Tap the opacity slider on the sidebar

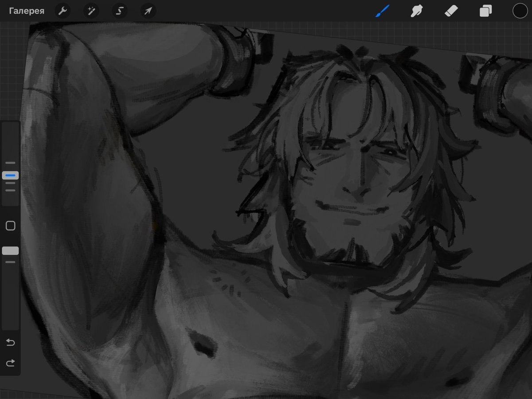[10, 250]
